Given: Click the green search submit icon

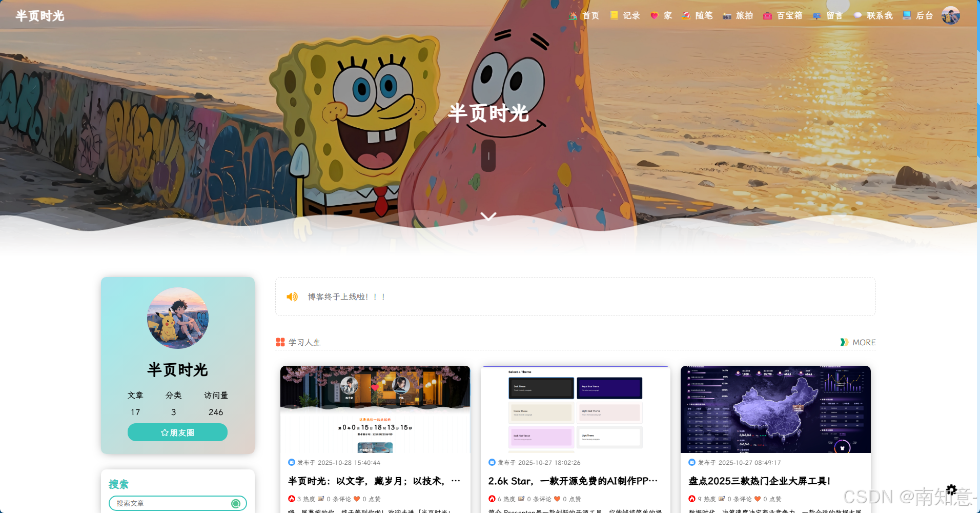Looking at the screenshot, I should [236, 503].
